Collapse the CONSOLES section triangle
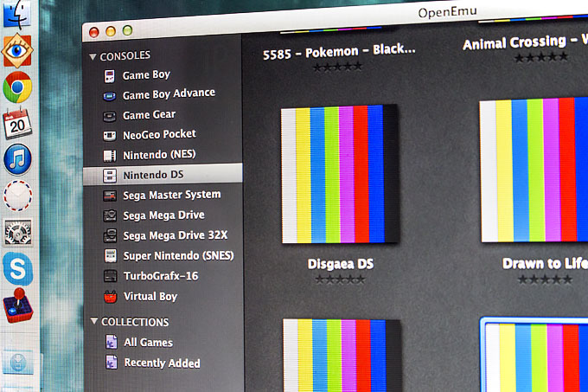The image size is (588, 392). [93, 57]
